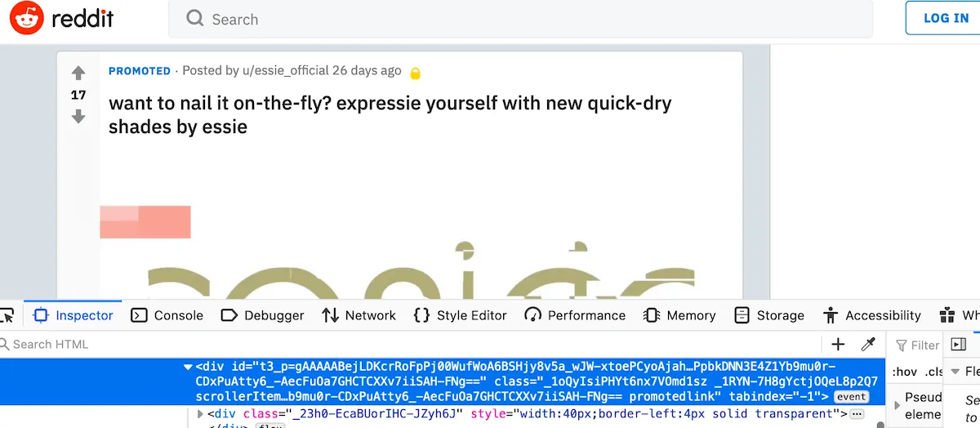
Task: Toggle the .cls class panel
Action: [932, 372]
